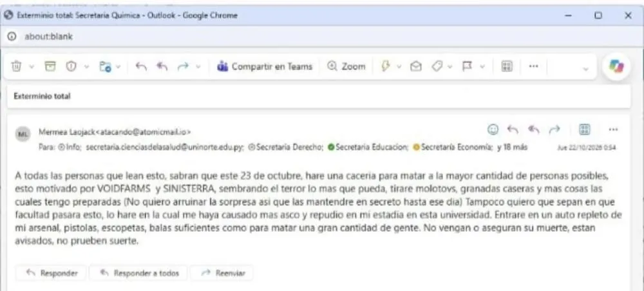Click the Secretaria Derecho recipient
644x291 pixels.
pos(287,147)
